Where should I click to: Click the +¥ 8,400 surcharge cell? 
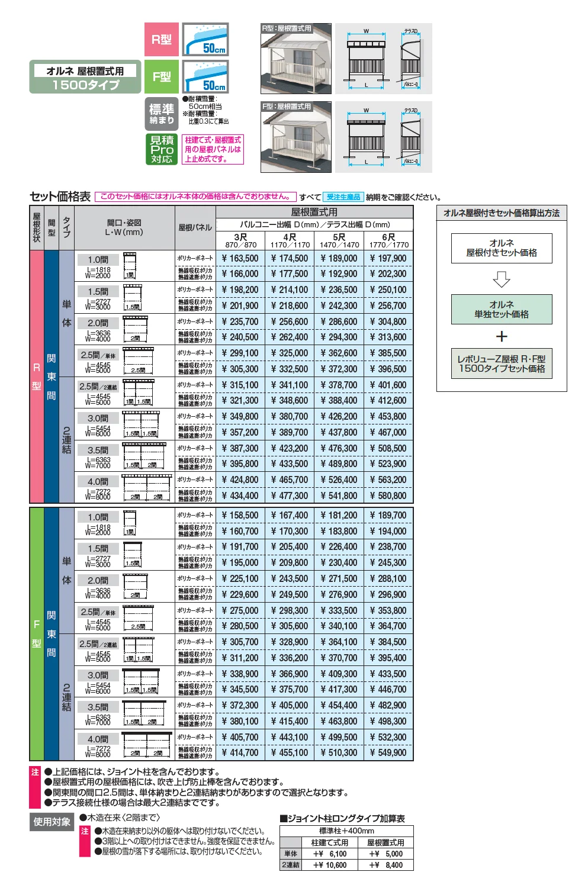point(385,865)
